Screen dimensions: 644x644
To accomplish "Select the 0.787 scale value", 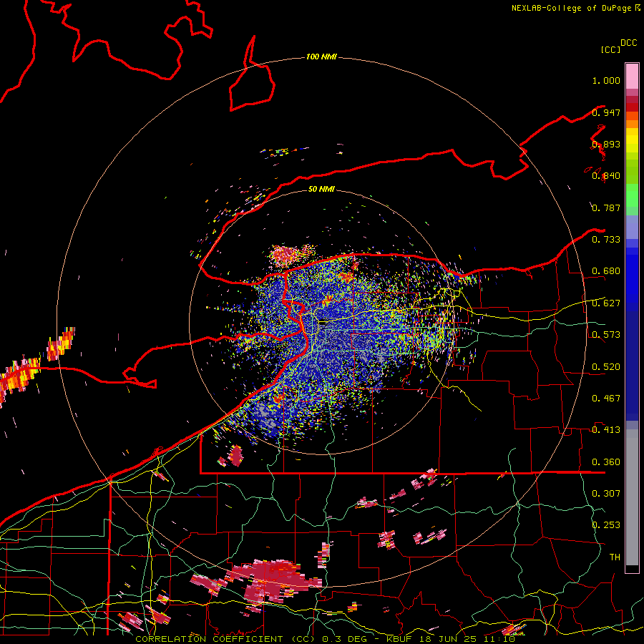I will tap(606, 208).
